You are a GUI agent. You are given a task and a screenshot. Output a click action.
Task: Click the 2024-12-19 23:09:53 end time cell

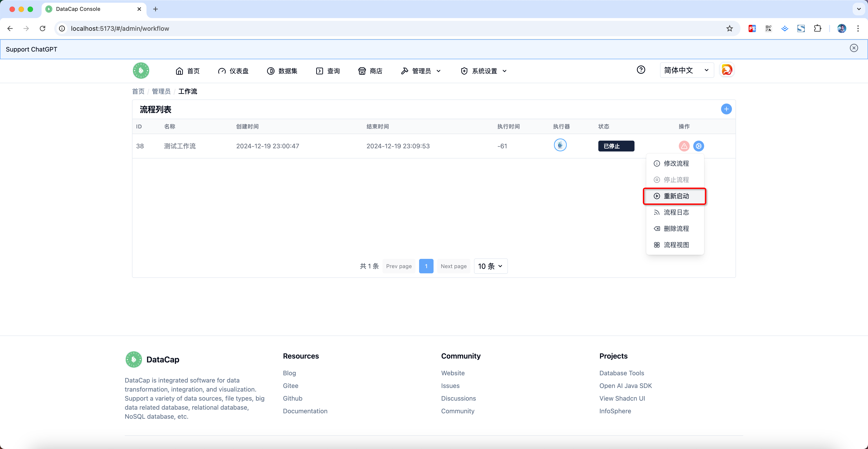point(398,146)
